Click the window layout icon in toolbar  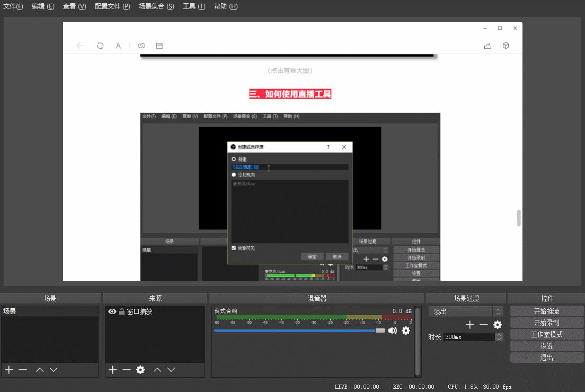pos(159,46)
